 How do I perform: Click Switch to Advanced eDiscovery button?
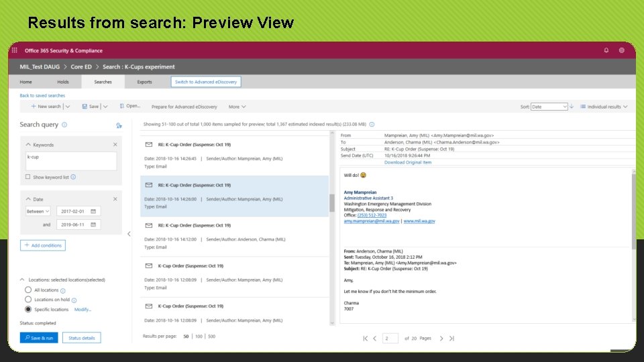(x=206, y=82)
